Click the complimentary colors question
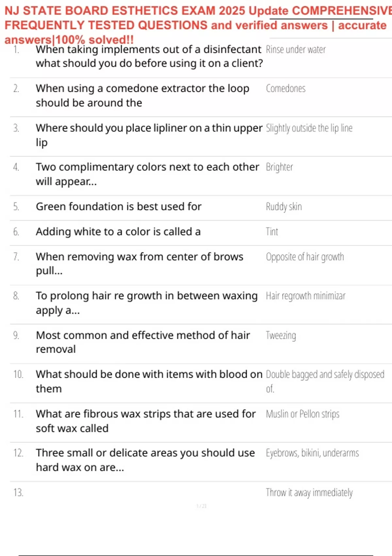 coord(147,174)
